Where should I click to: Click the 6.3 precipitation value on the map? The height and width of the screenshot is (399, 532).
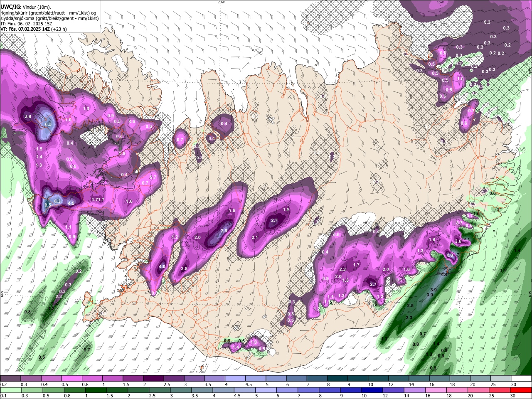[58, 202]
